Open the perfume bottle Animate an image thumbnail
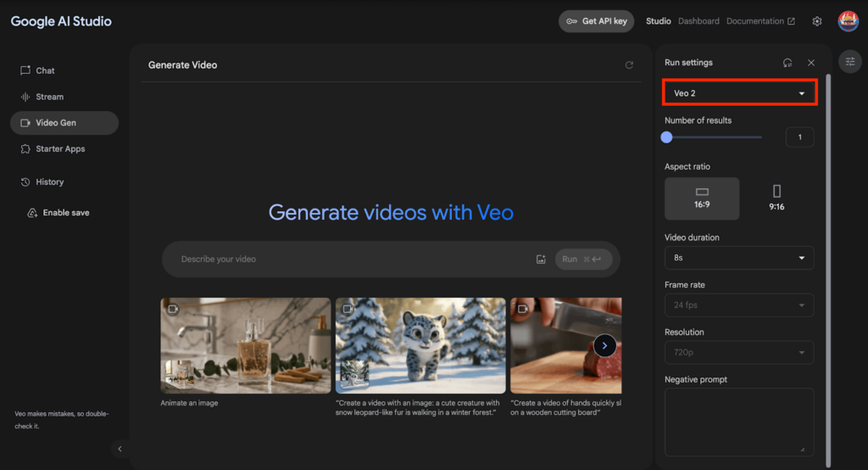868x470 pixels. coord(246,345)
